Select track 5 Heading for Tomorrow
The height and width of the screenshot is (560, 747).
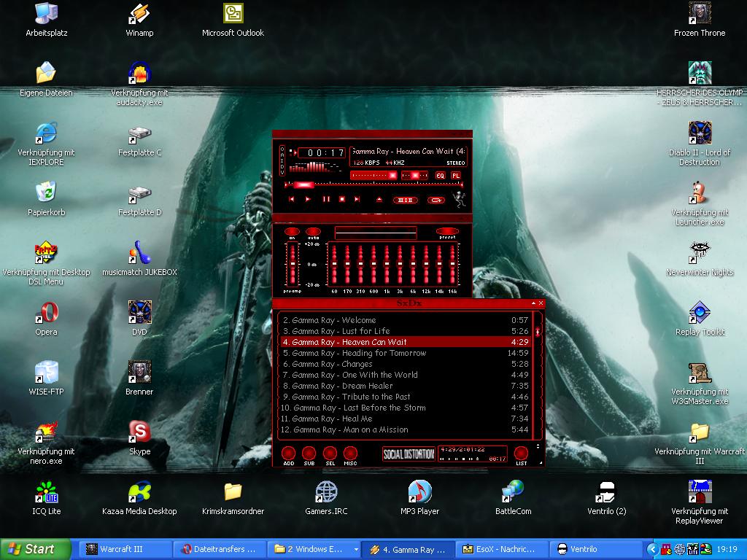(405, 354)
